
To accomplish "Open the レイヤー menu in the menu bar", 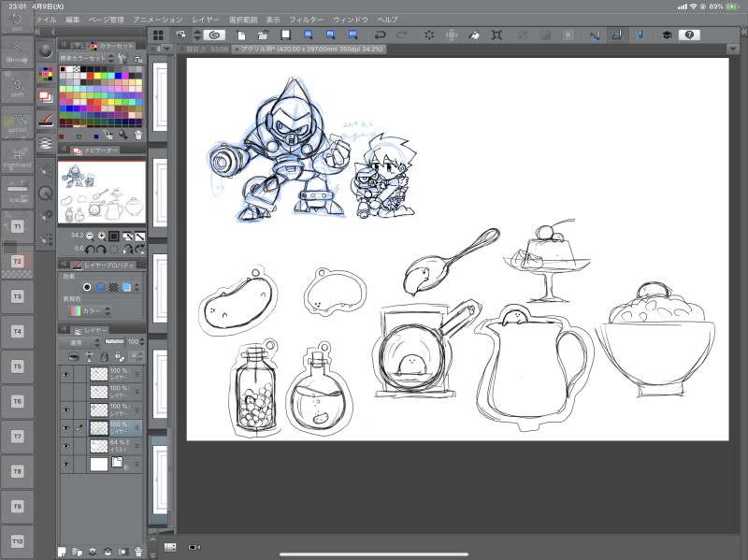I will 205,19.
